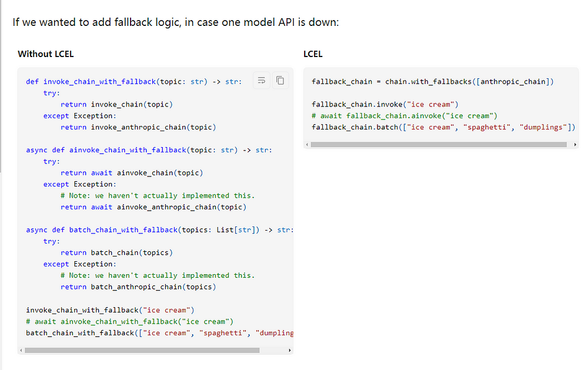588x370 pixels.
Task: Click the 'LCEL' column heading
Action: coord(313,54)
